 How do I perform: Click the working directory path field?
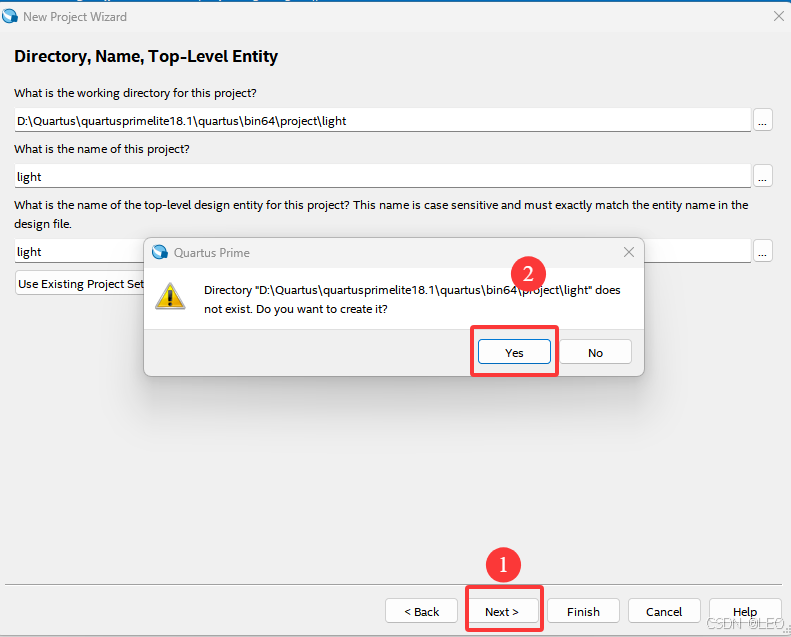tap(382, 121)
